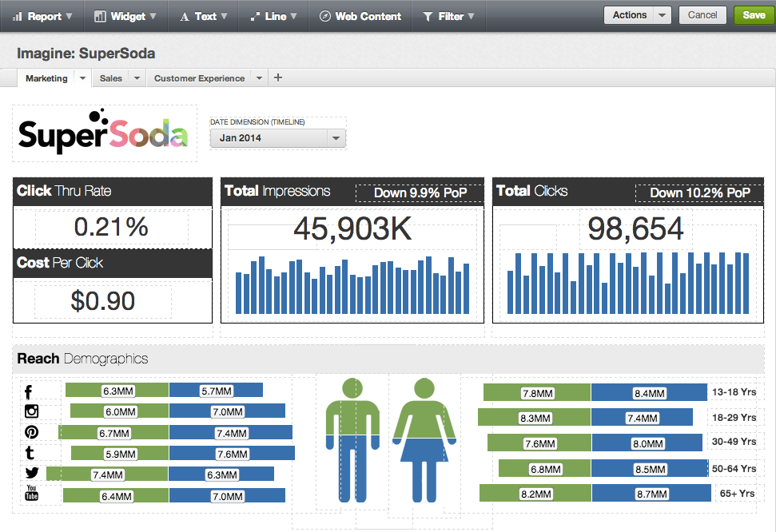The width and height of the screenshot is (776, 532).
Task: Click Web Content in the toolbar
Action: coord(360,16)
